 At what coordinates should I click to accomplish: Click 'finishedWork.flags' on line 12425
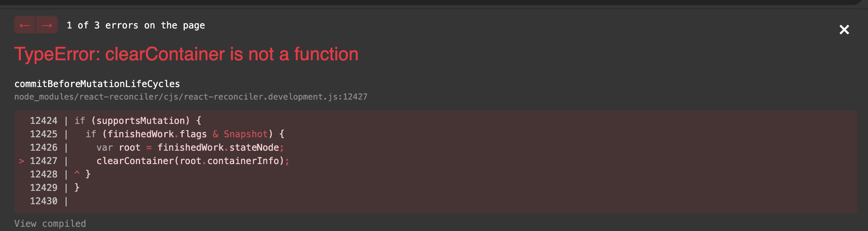coord(157,134)
